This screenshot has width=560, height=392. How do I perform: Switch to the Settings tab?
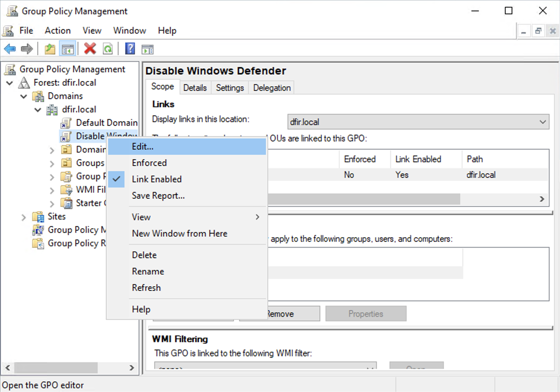(x=230, y=88)
